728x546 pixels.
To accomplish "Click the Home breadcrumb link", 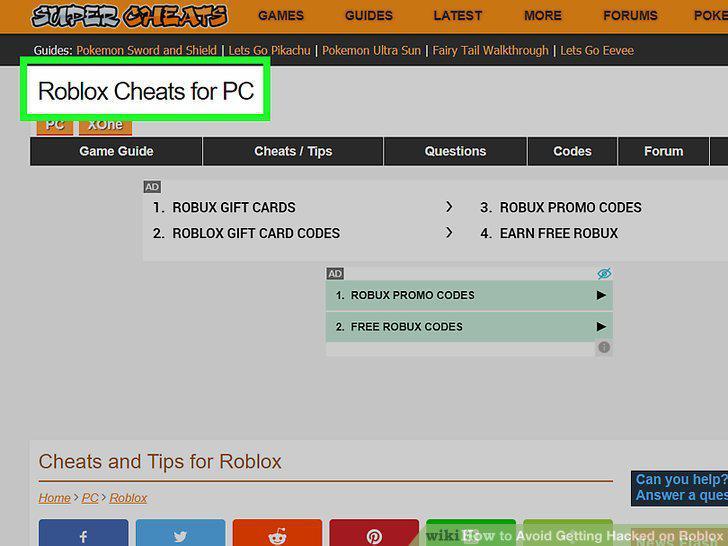I will (x=54, y=498).
